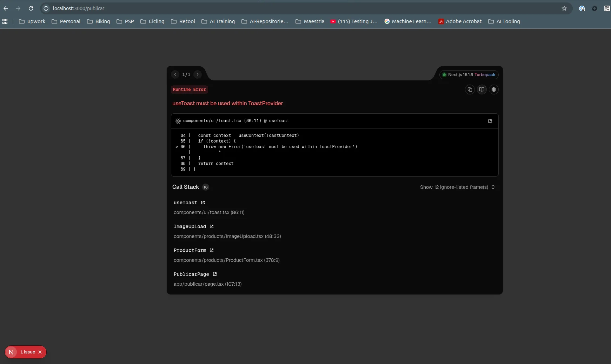Image resolution: width=611 pixels, height=364 pixels.
Task: Open the upwork bookmark folder
Action: pos(32,21)
